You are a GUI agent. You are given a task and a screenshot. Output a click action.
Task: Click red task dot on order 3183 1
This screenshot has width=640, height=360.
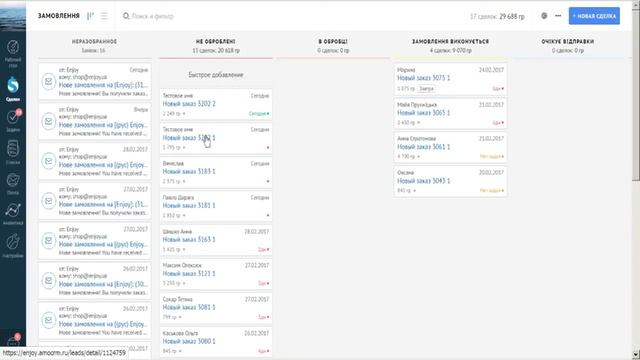pyautogui.click(x=268, y=181)
